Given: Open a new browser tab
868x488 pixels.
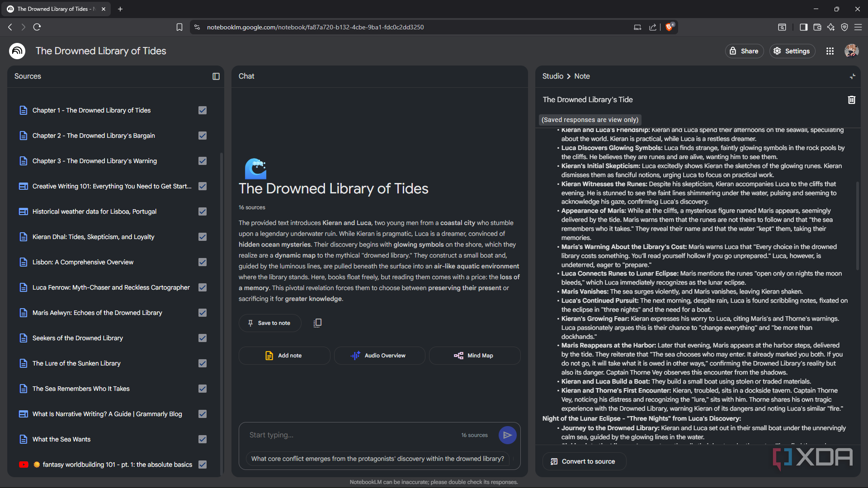Looking at the screenshot, I should (120, 9).
